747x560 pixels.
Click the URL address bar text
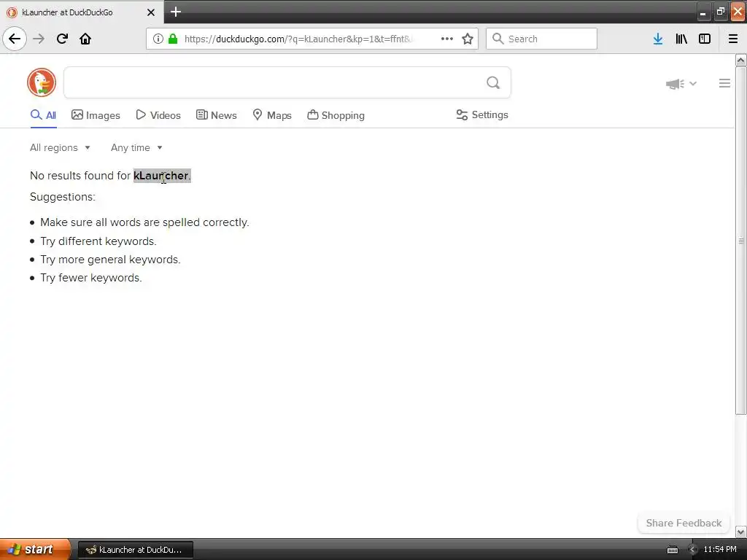tap(298, 39)
